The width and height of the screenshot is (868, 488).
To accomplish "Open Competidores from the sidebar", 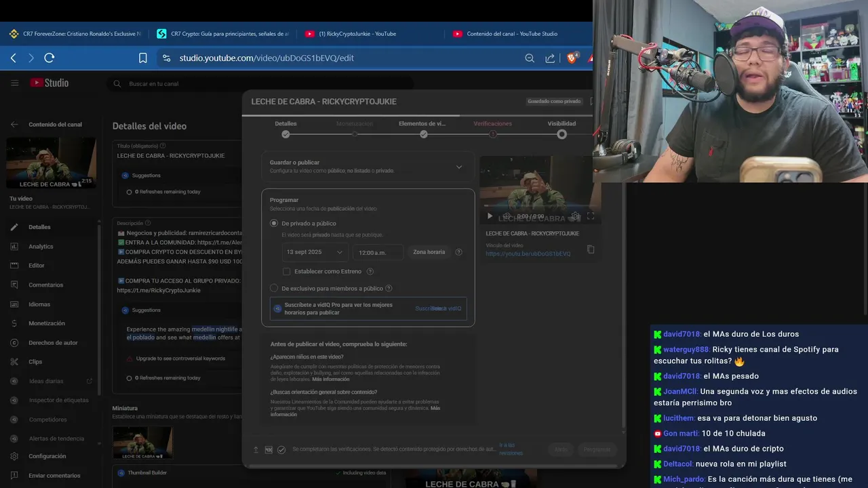I will pos(47,420).
